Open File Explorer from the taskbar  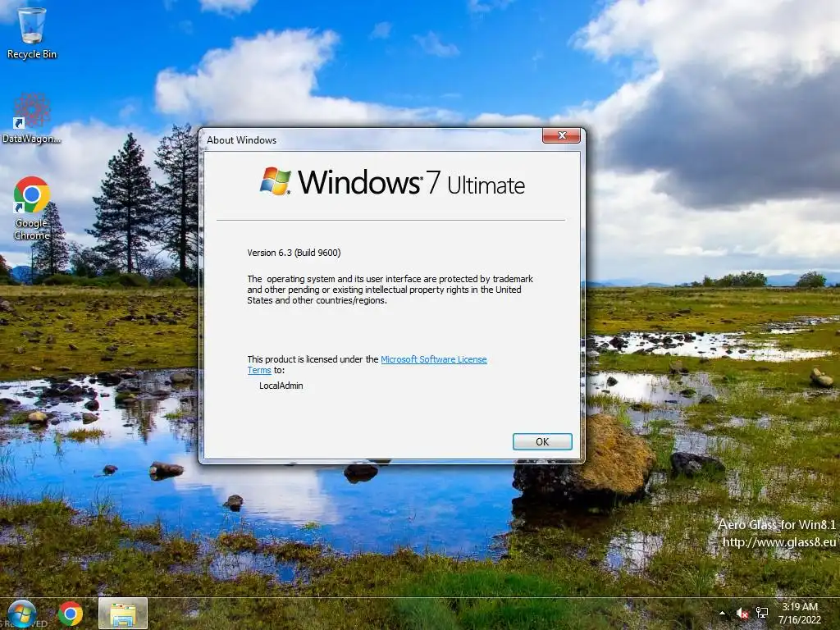click(123, 614)
